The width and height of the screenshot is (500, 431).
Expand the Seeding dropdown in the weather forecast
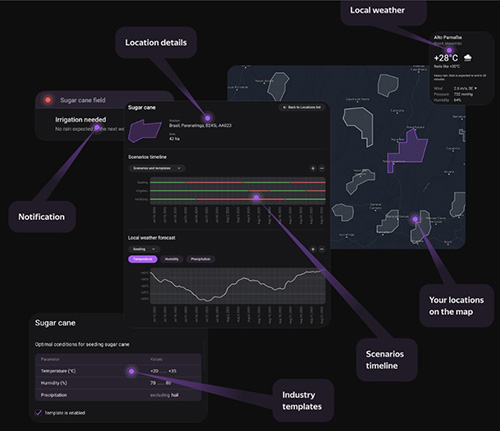144,249
